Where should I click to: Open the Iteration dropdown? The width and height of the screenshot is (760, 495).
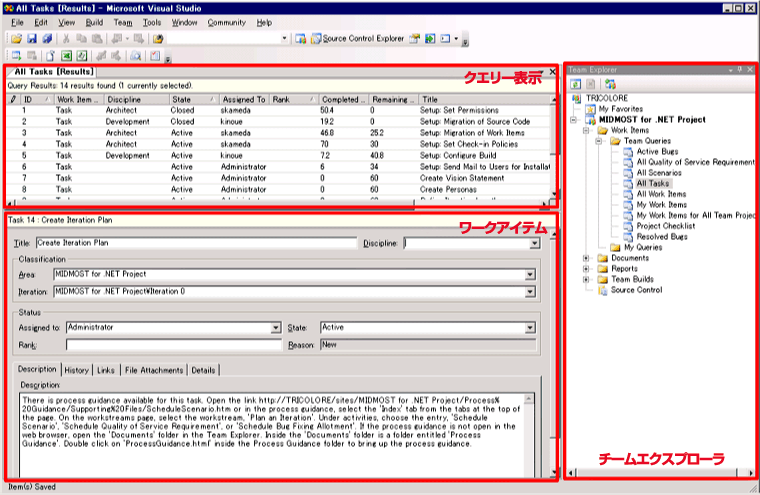click(x=530, y=291)
